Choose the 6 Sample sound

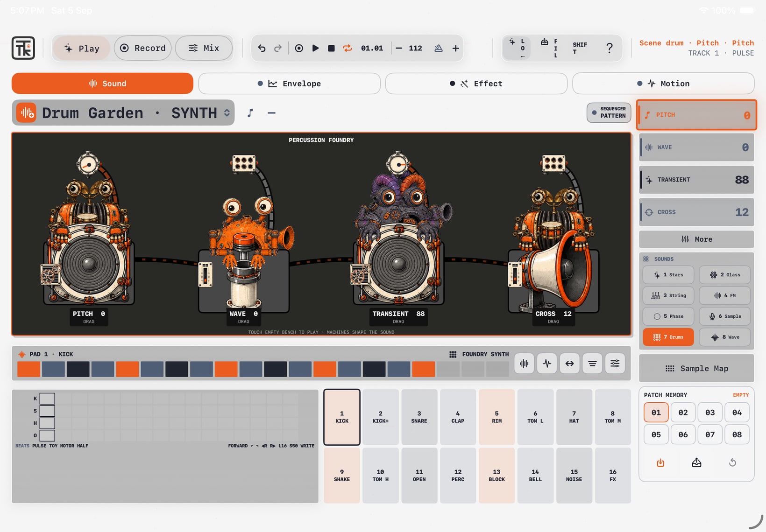[725, 316]
